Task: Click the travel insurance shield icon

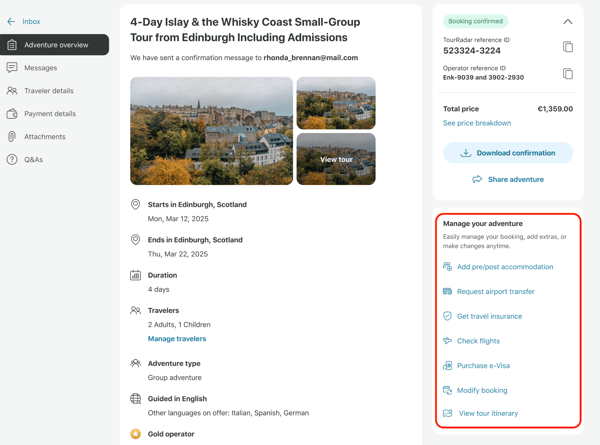Action: pos(447,316)
